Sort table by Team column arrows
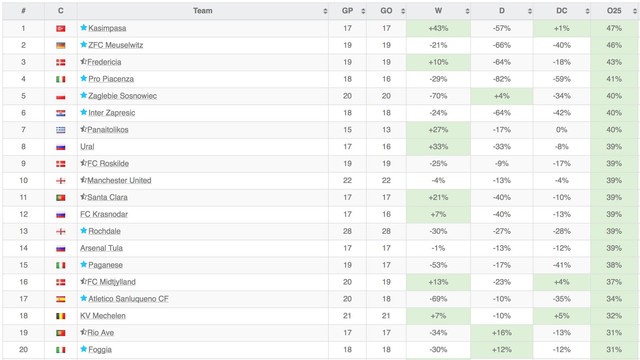This screenshot has height=360, width=640. coord(325,11)
